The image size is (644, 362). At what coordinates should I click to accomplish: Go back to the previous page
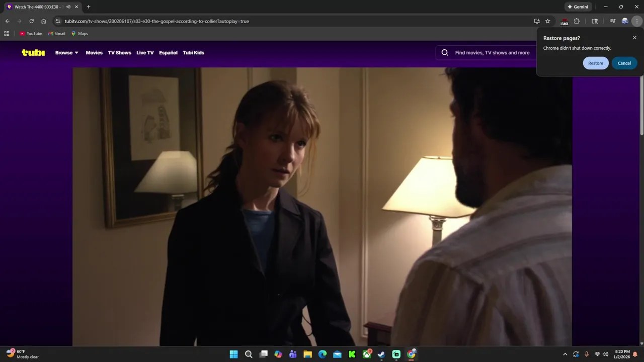click(7, 21)
